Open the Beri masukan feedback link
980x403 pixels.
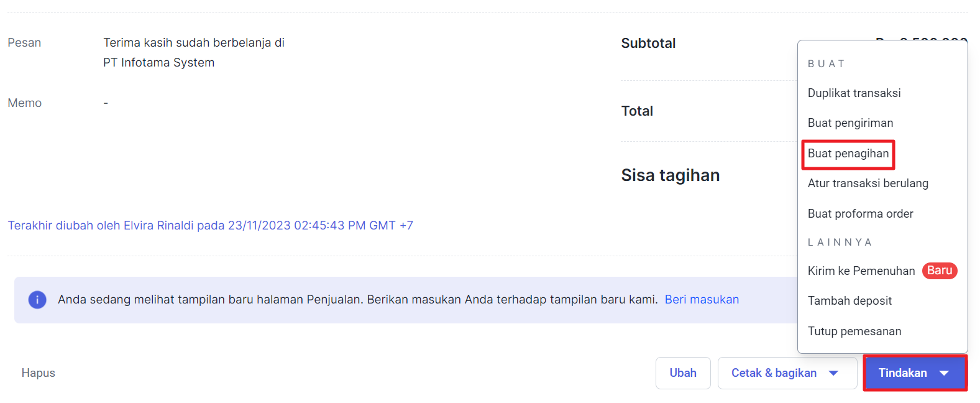[702, 300]
